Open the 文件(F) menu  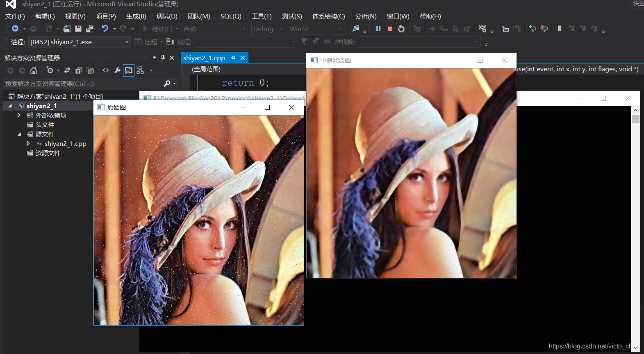point(15,16)
